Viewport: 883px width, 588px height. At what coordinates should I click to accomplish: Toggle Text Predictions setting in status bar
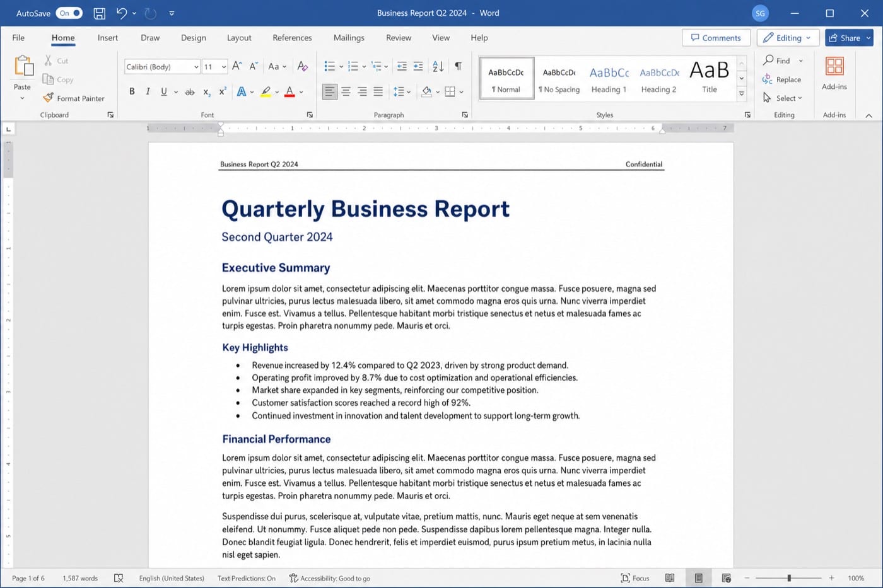(x=247, y=578)
